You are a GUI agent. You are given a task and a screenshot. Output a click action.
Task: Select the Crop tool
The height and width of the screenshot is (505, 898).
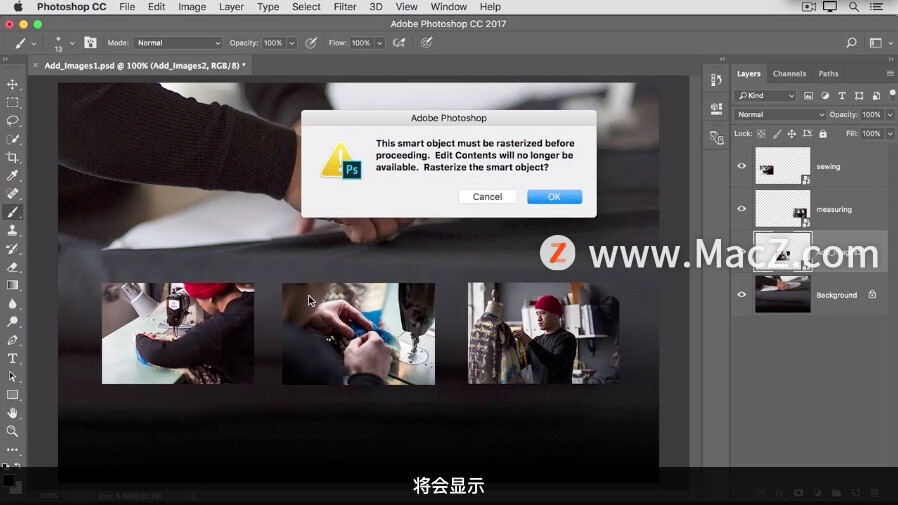12,157
